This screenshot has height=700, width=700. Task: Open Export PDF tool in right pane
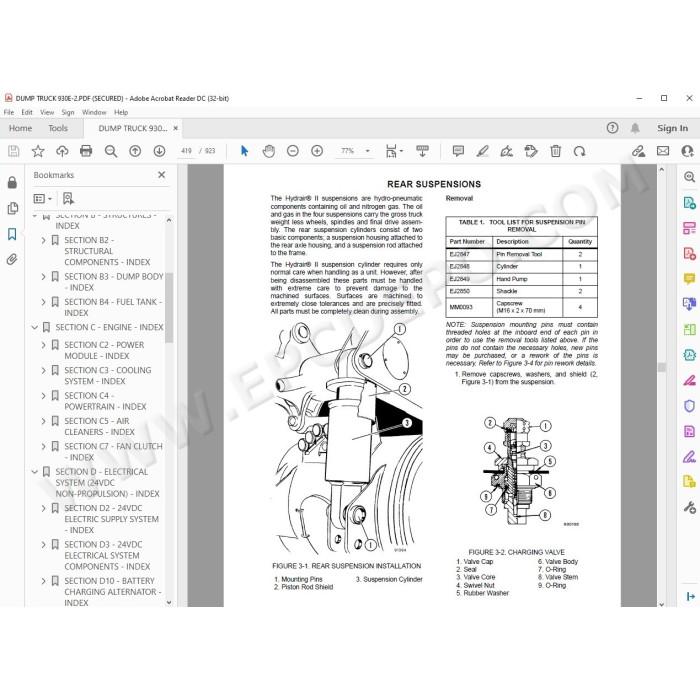click(689, 203)
